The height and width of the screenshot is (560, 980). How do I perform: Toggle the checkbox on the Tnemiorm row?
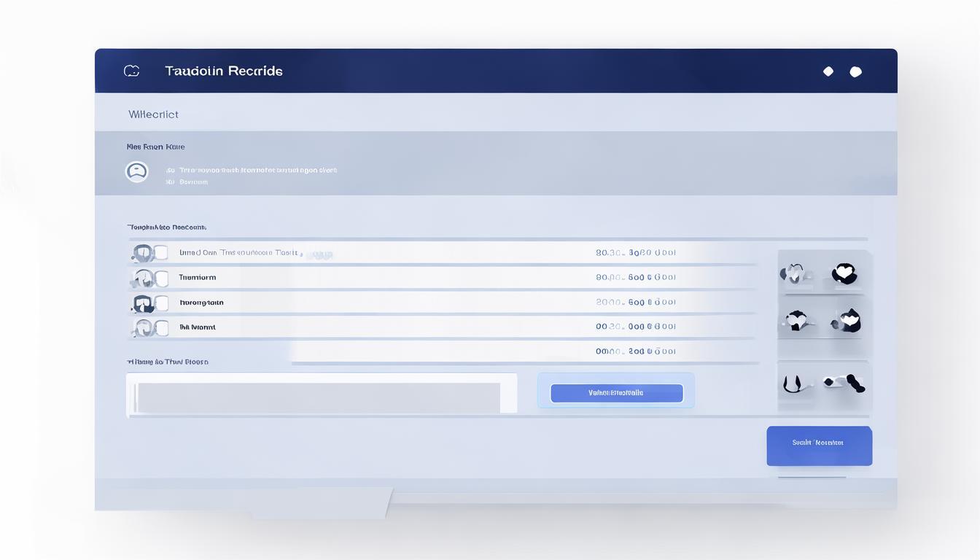[161, 278]
